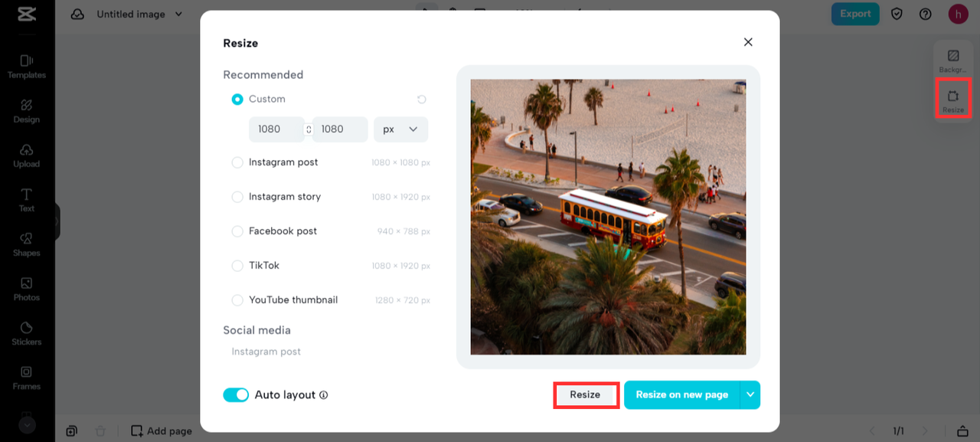Click the Social media section heading
980x442 pixels.
[x=256, y=330]
